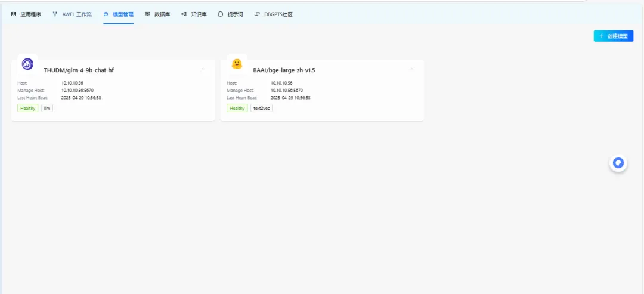
Task: Switch to the AWEL 工作流 tab
Action: click(72, 14)
